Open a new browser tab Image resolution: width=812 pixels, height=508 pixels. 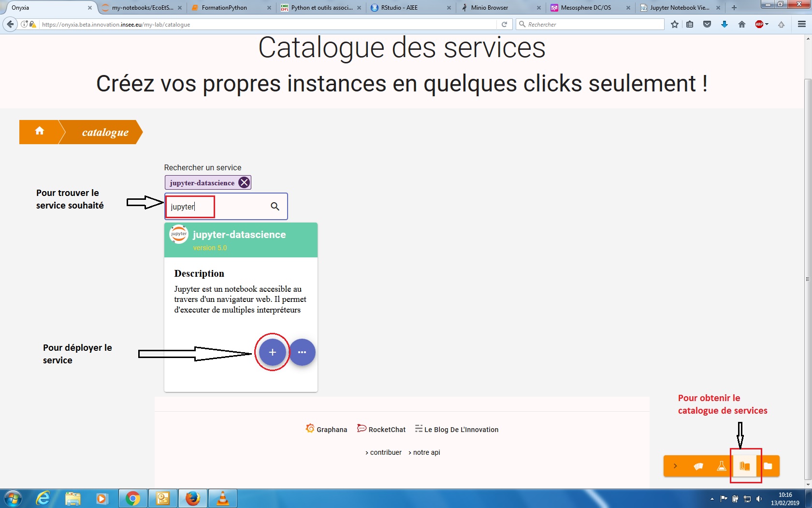(734, 8)
